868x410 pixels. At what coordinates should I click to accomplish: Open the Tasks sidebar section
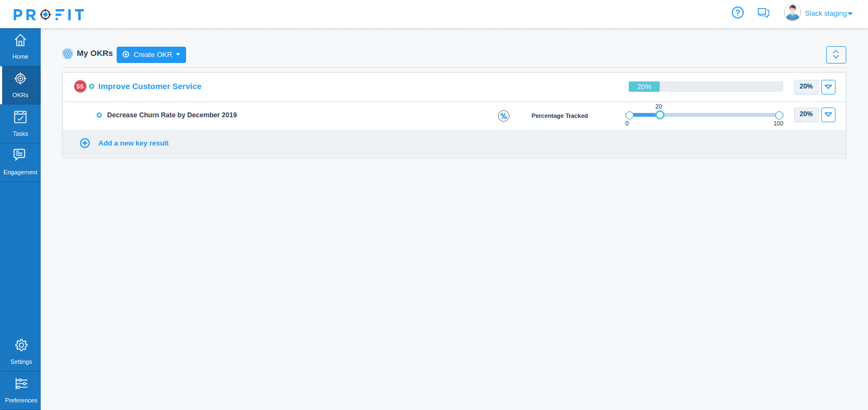point(20,124)
